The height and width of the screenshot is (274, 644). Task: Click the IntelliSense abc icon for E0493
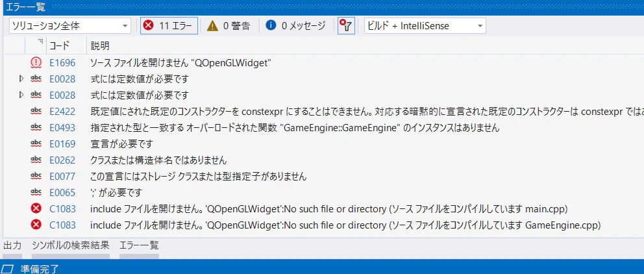[x=36, y=128]
